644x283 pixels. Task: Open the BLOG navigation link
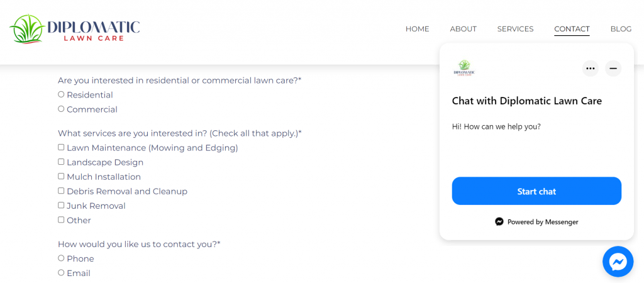click(621, 29)
